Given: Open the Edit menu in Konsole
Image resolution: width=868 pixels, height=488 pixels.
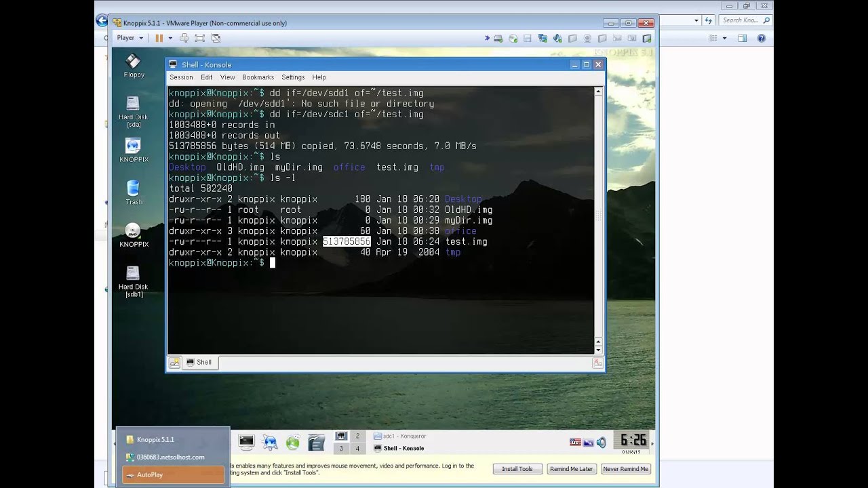Looking at the screenshot, I should pos(206,77).
